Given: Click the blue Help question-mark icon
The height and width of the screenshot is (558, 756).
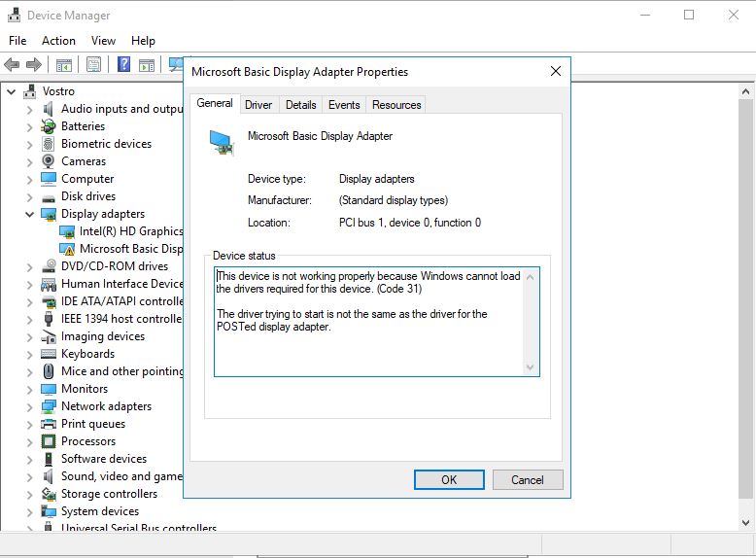Looking at the screenshot, I should [x=124, y=64].
